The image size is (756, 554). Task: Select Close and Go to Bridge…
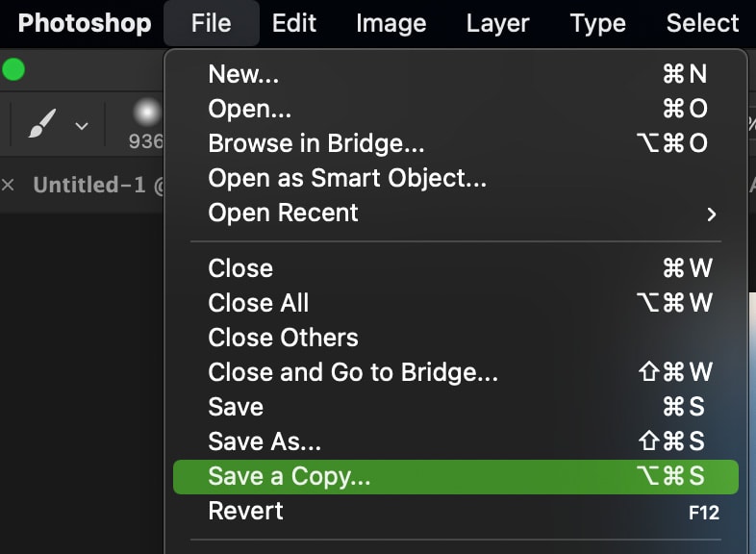pos(456,372)
